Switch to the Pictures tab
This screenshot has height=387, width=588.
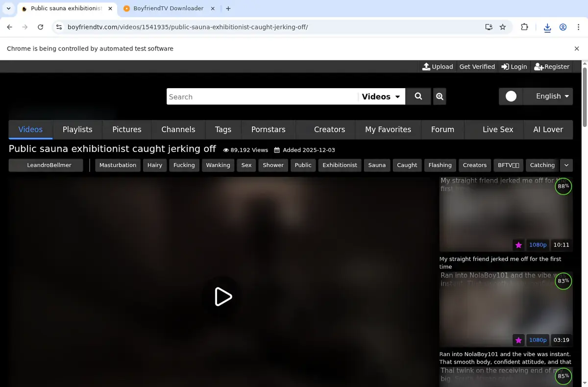pyautogui.click(x=127, y=130)
